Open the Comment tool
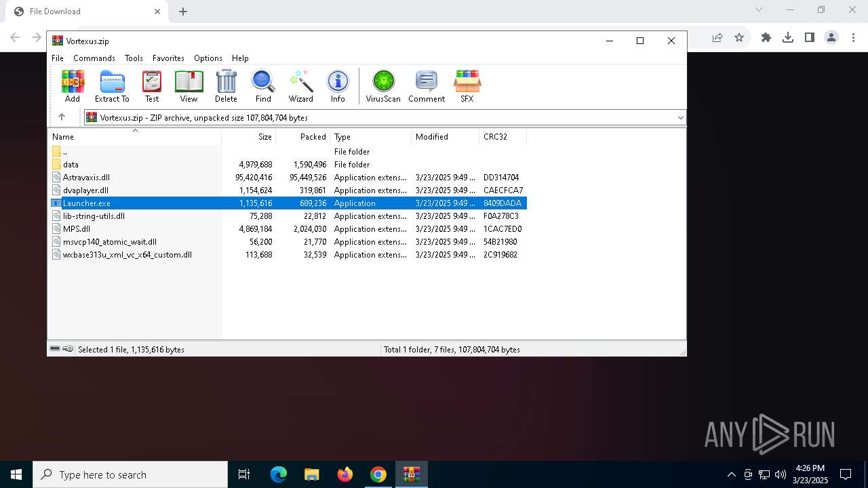868x488 pixels. [427, 86]
